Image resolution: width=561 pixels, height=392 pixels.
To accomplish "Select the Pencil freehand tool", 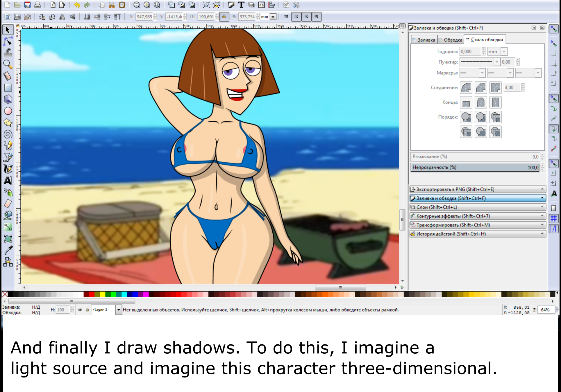I will pos(8,145).
